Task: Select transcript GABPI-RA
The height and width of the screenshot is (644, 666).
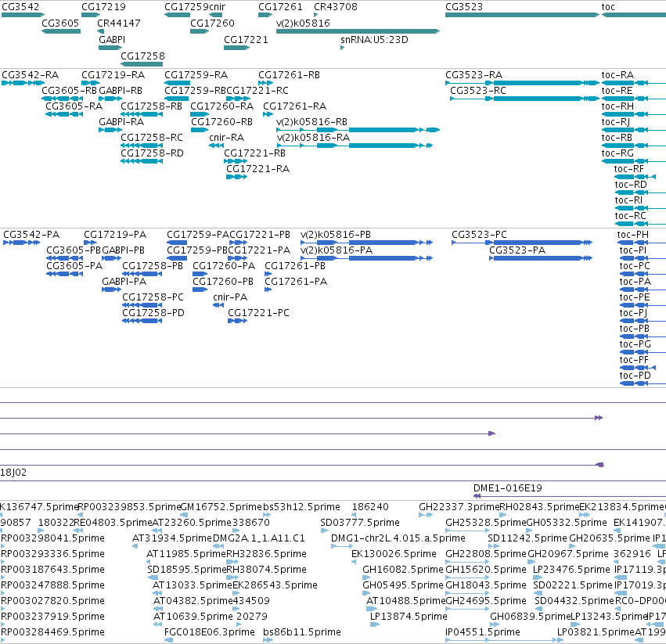Action: coord(121,122)
